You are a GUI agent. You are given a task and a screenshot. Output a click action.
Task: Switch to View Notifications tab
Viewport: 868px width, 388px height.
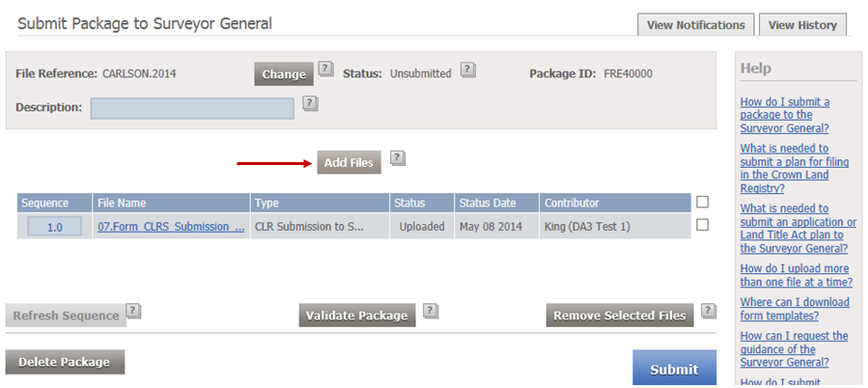point(696,25)
